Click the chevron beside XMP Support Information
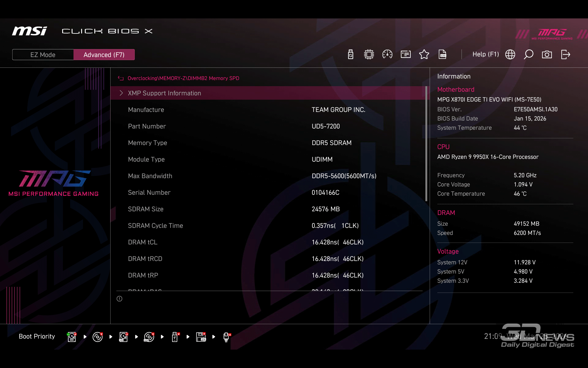 pyautogui.click(x=121, y=93)
